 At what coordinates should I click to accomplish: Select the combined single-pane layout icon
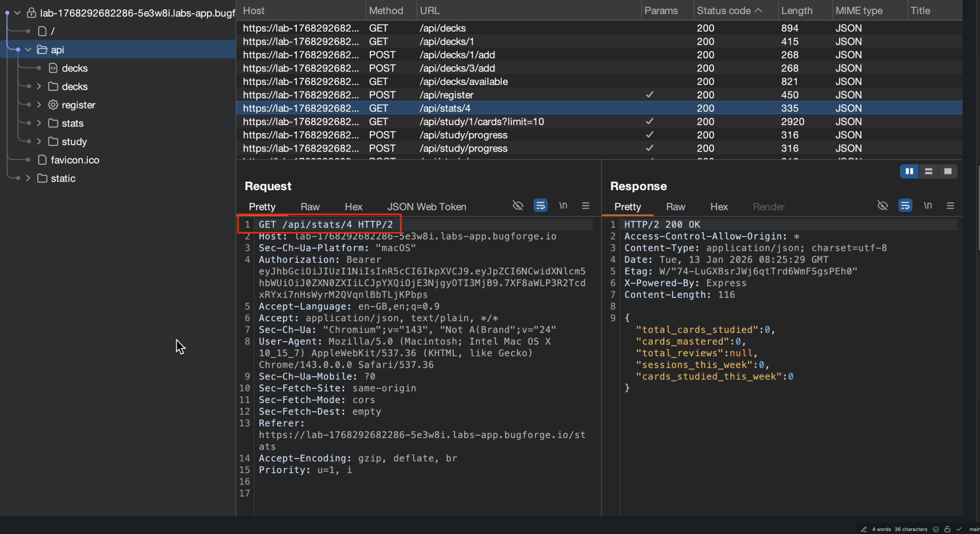point(948,171)
